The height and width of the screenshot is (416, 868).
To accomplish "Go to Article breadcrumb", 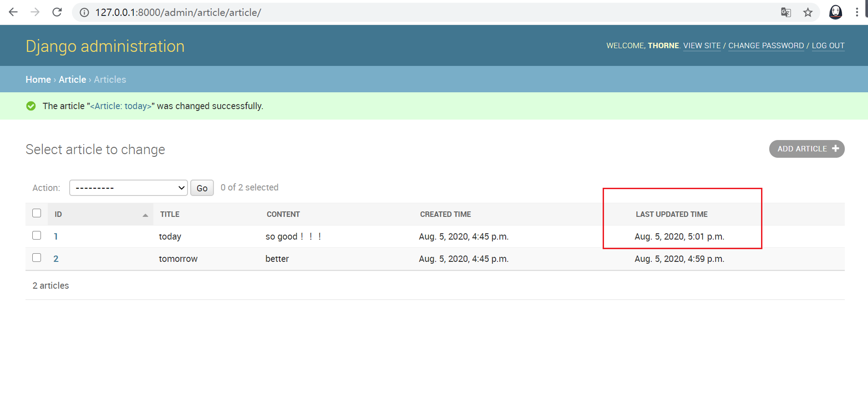I will point(72,80).
